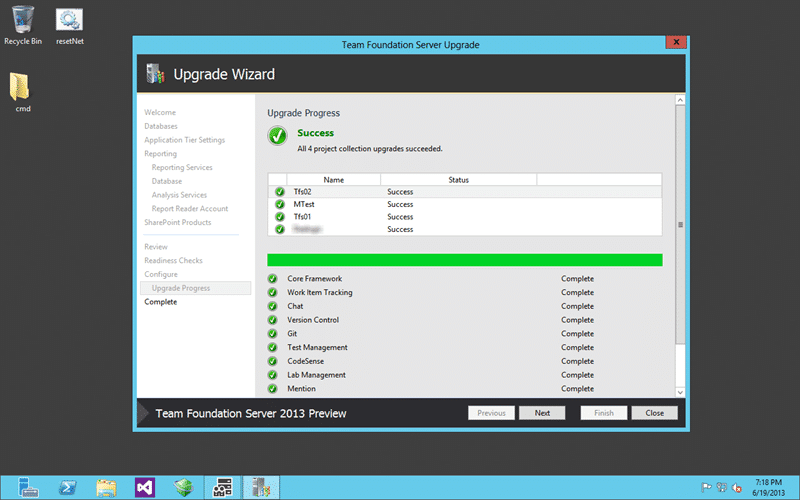Close the Team Foundation Server Upgrade window
800x500 pixels.
pyautogui.click(x=676, y=42)
